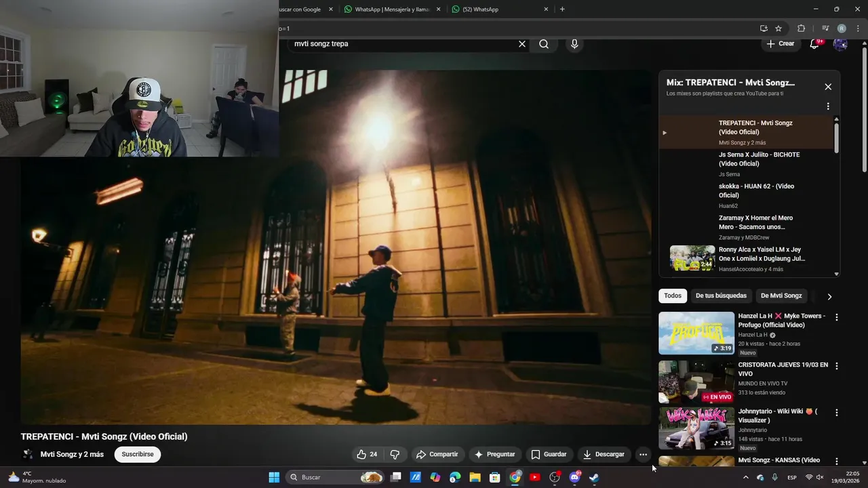Switch to WhatsApp Mensajería browser tab
This screenshot has width=868, height=488.
coord(387,9)
